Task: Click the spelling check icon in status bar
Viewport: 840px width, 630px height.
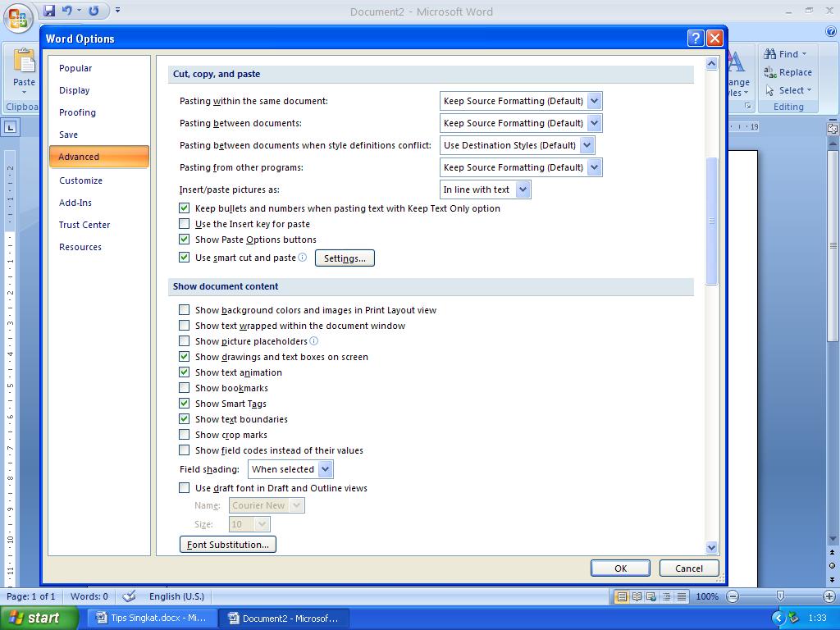Action: click(127, 596)
